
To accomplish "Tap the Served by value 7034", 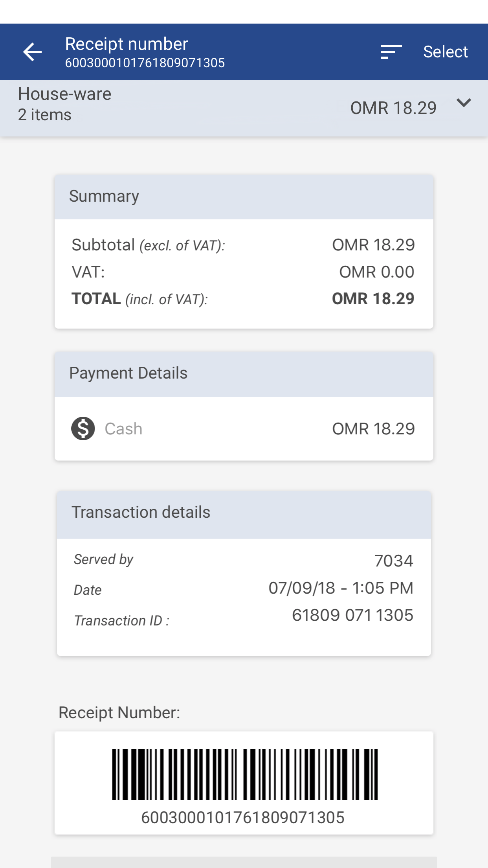I will tap(393, 561).
